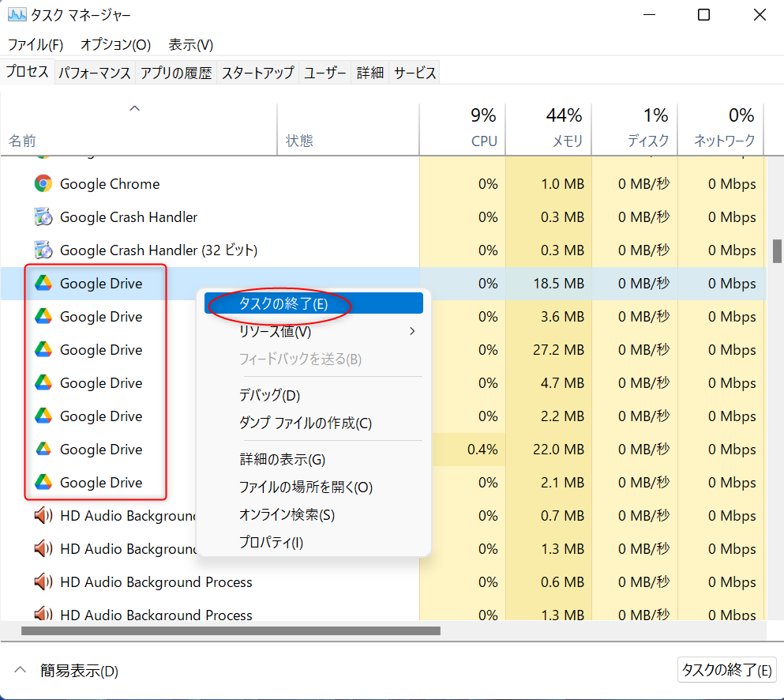This screenshot has width=784, height=700.
Task: Select the Google Drive icon in the 2.2 MB row
Action: pyautogui.click(x=43, y=416)
